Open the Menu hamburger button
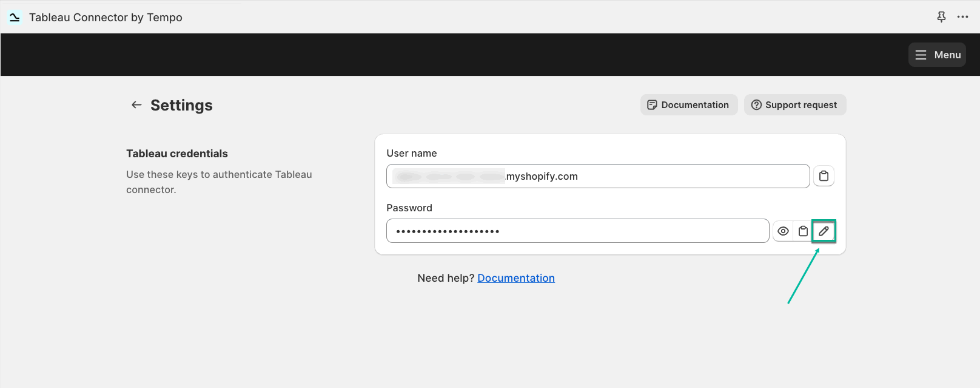 click(937, 55)
